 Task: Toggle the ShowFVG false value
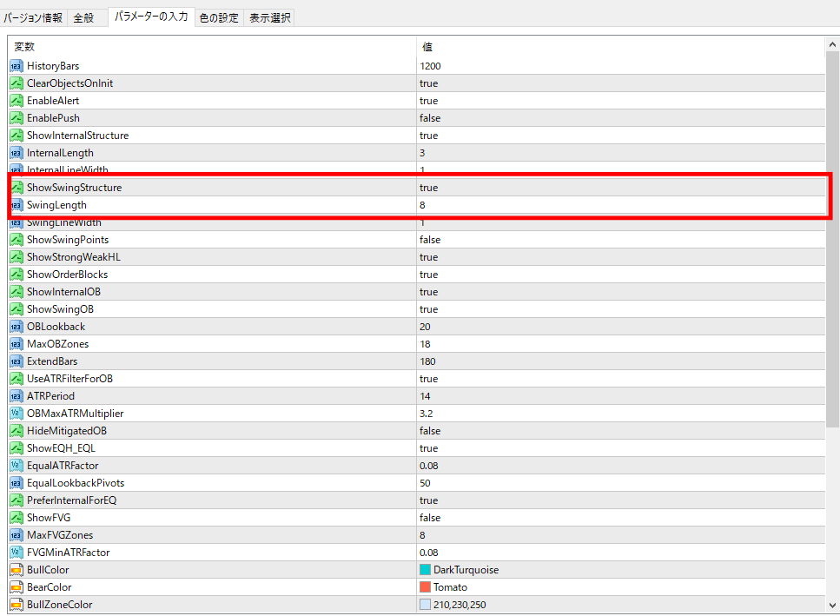point(429,518)
